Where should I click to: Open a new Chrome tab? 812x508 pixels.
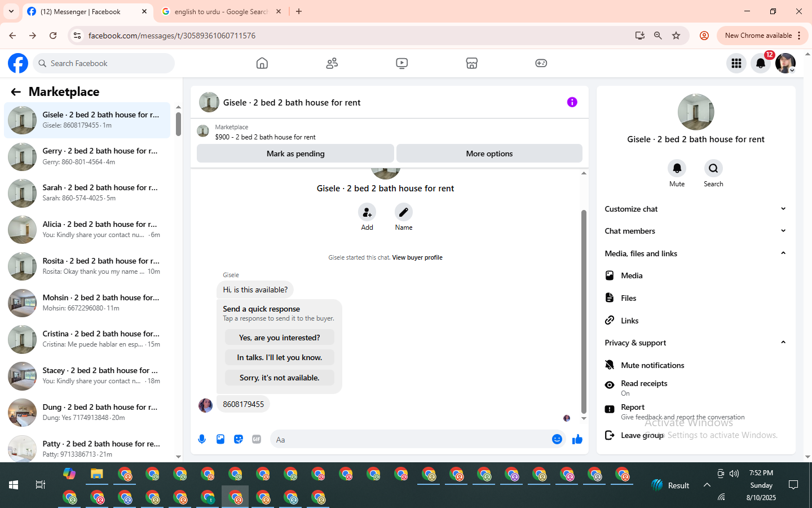(x=299, y=11)
